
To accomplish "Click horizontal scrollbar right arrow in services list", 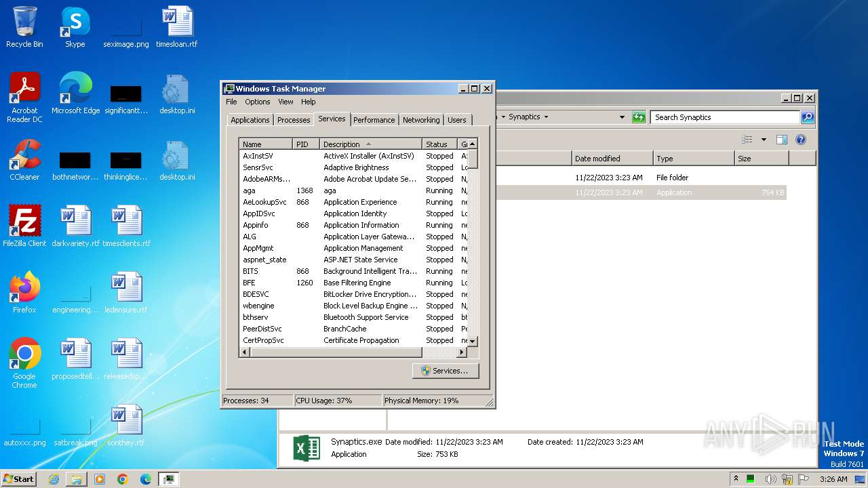I will coord(462,352).
